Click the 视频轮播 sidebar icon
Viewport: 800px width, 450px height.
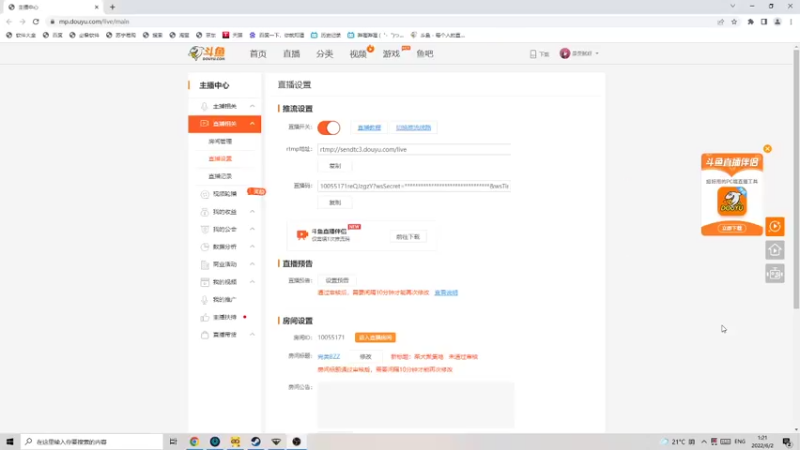[205, 194]
